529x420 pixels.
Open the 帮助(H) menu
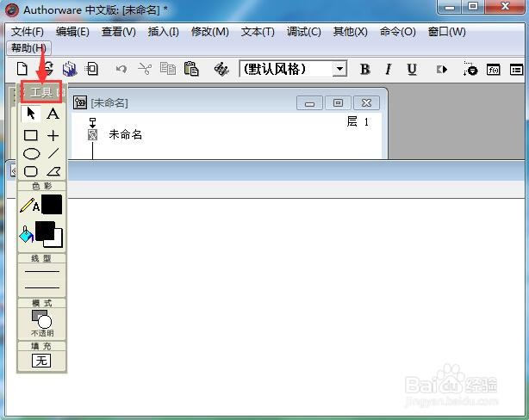[28, 48]
